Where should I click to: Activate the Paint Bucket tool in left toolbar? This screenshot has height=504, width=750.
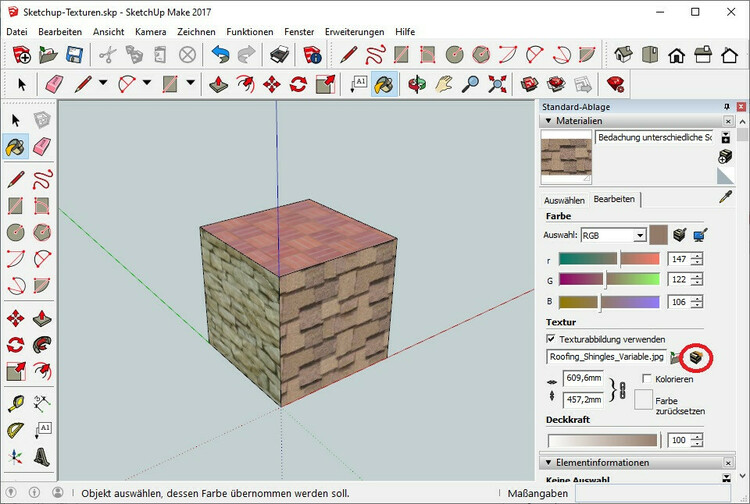pyautogui.click(x=15, y=147)
